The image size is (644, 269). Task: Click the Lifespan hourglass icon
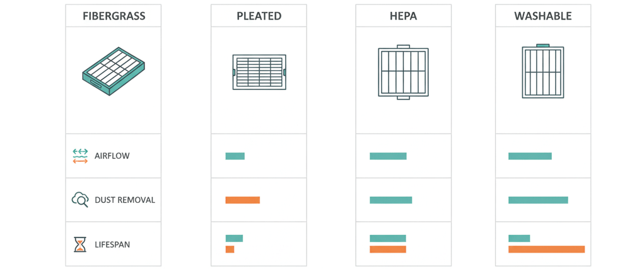(x=80, y=244)
